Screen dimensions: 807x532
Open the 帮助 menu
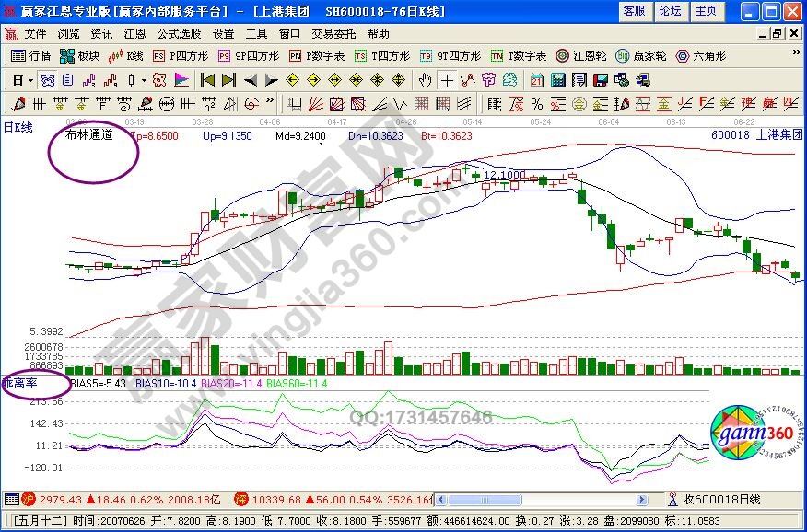[x=379, y=34]
